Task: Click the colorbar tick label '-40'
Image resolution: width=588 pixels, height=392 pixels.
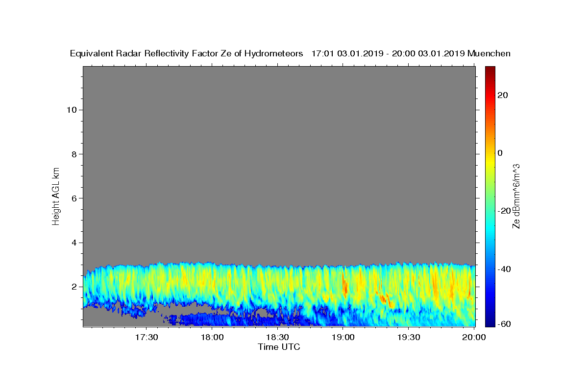Action: pyautogui.click(x=504, y=269)
